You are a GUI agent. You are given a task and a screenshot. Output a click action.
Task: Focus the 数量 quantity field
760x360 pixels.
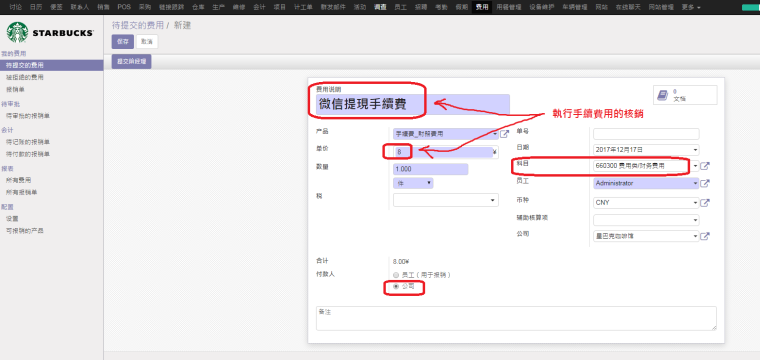pyautogui.click(x=430, y=169)
